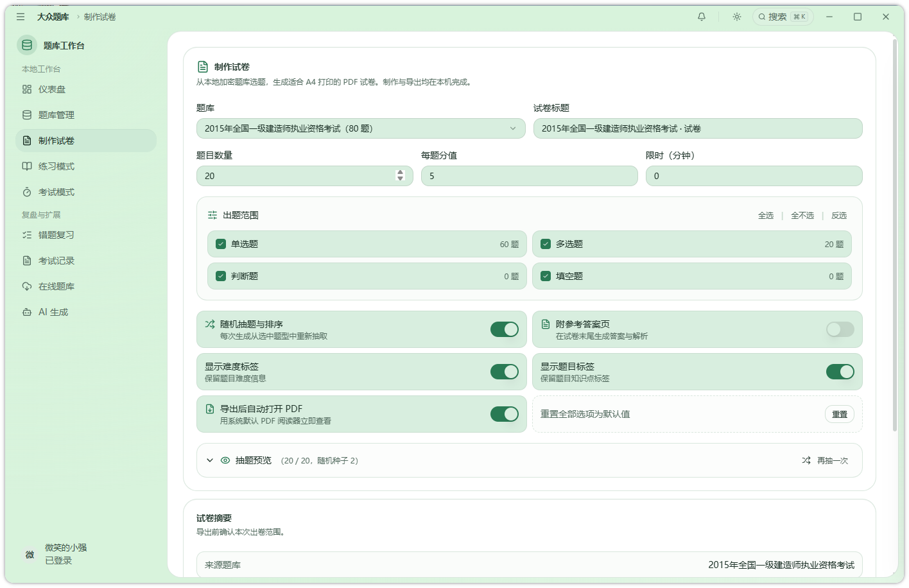Open 题库管理 in sidebar
909x588 pixels.
(86, 115)
